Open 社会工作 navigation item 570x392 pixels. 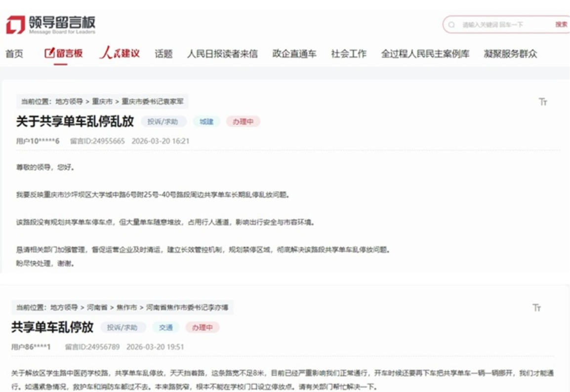pos(349,54)
